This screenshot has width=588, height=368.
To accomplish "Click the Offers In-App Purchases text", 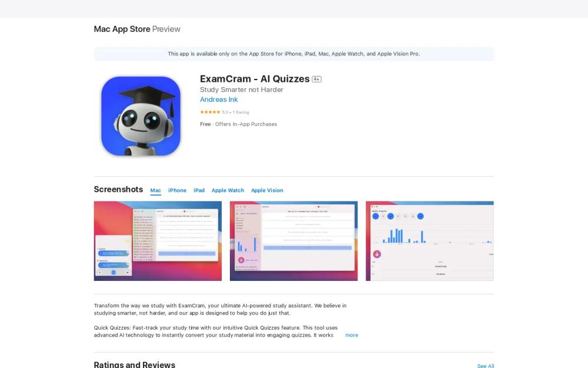I will (x=246, y=124).
